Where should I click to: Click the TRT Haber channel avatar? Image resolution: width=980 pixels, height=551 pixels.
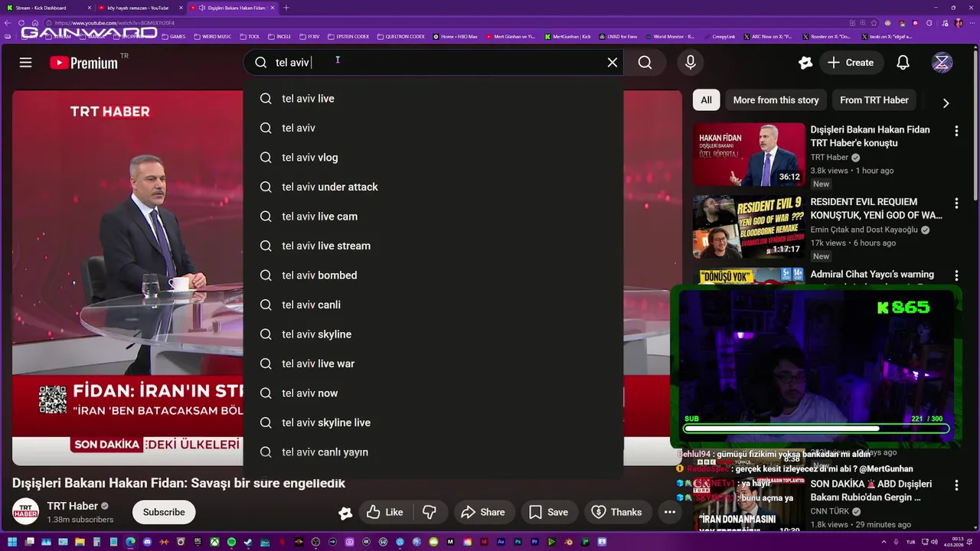point(25,512)
